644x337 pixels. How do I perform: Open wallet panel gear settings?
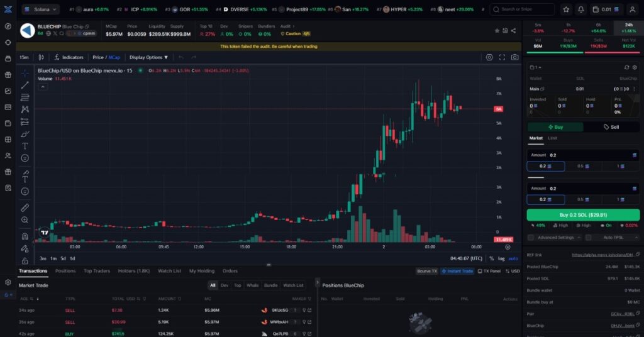pos(635,67)
